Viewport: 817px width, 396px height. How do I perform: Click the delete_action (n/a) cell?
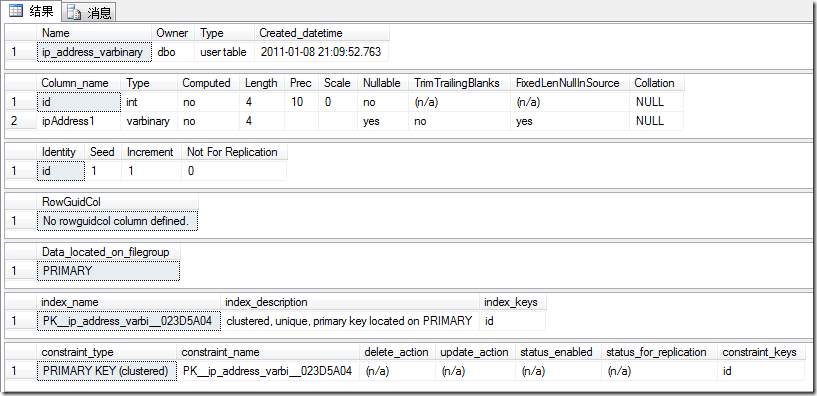398,371
